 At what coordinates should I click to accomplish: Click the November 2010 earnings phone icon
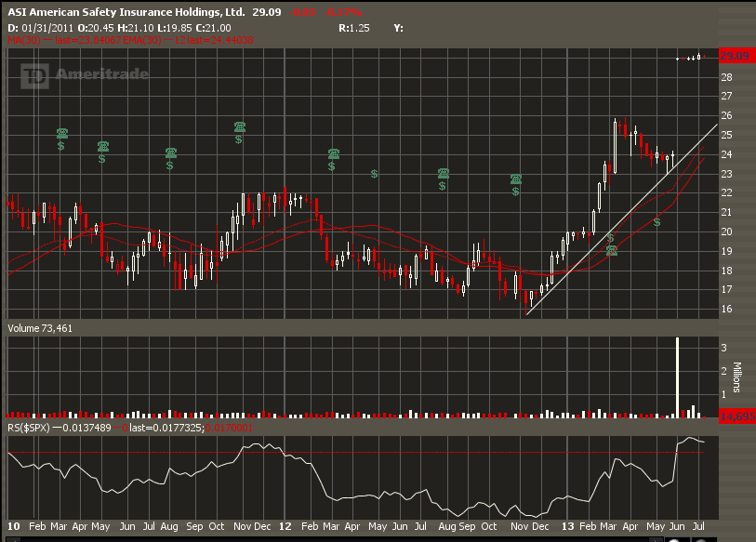[240, 126]
